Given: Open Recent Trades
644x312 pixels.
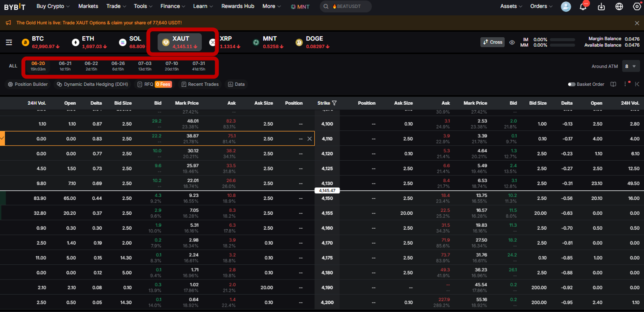Looking at the screenshot, I should click(x=200, y=84).
